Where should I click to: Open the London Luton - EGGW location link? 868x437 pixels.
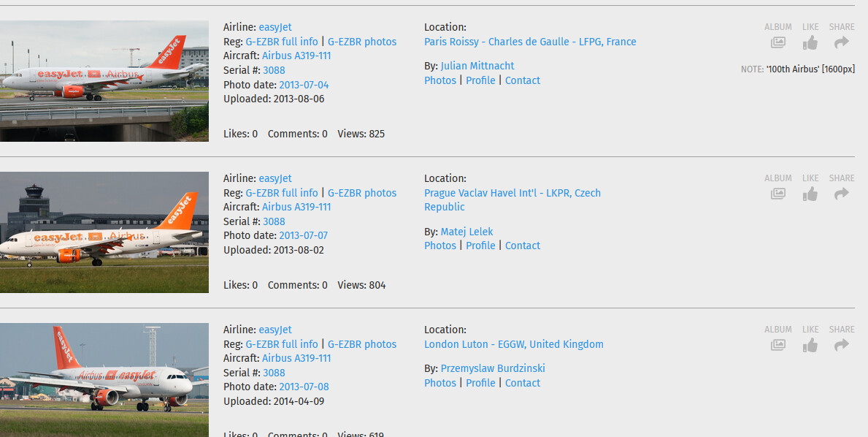point(514,344)
